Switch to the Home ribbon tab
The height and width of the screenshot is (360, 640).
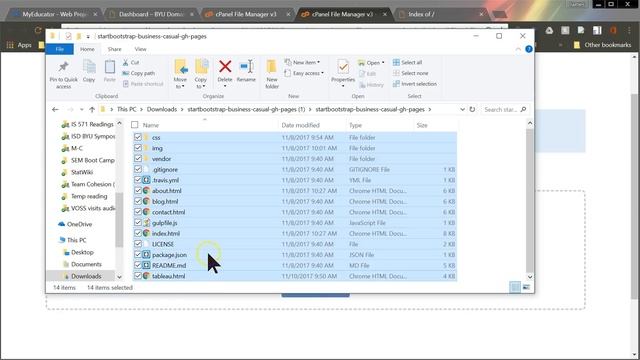point(87,49)
